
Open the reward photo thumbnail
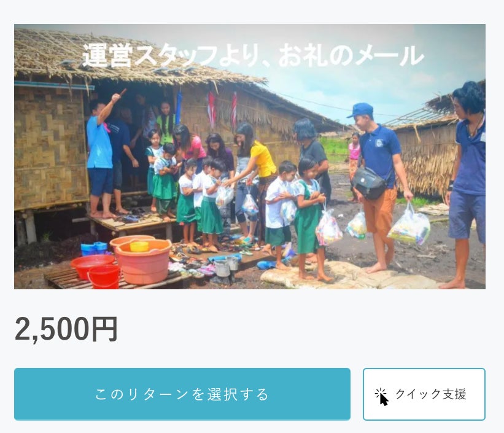[x=250, y=157]
